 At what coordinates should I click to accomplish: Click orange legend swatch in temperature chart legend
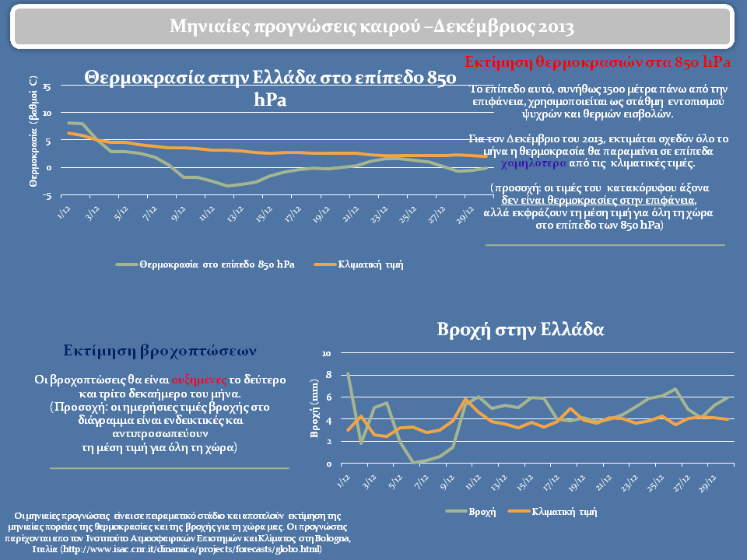tap(325, 264)
